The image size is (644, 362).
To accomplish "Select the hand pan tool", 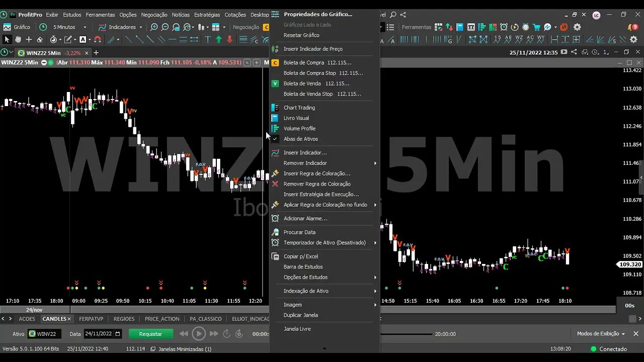I will coord(18,39).
